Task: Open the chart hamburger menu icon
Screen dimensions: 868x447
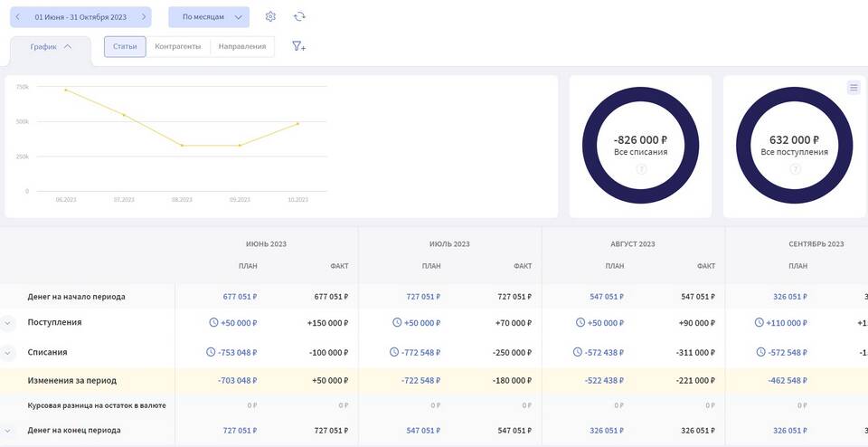Action: 853,88
